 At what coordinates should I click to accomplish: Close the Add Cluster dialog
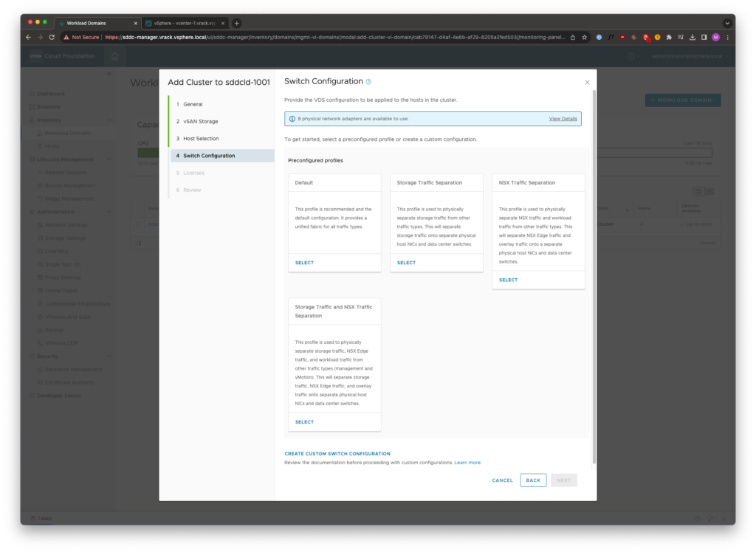pos(587,83)
